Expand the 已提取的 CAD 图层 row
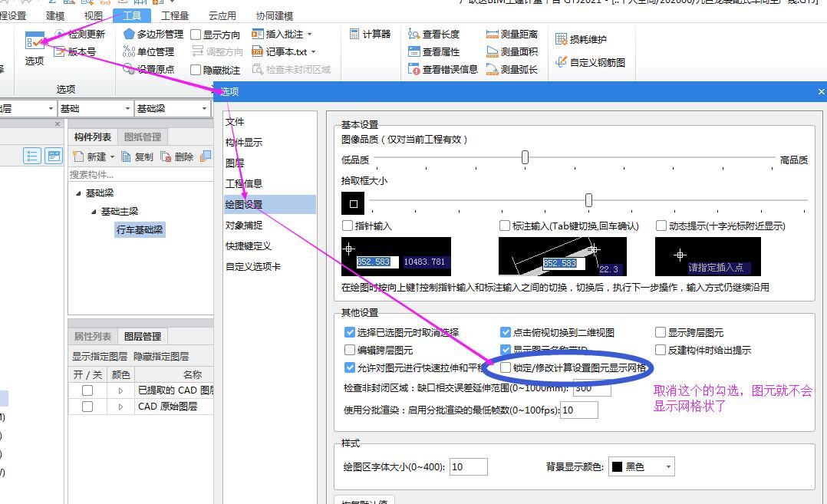827x504 pixels. coord(120,390)
